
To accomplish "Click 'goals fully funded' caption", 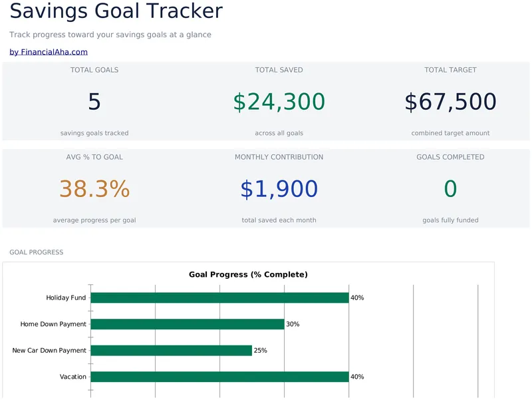I will (450, 220).
